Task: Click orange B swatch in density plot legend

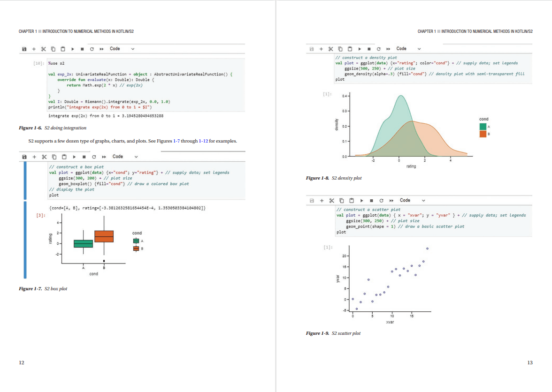Action: click(x=483, y=134)
